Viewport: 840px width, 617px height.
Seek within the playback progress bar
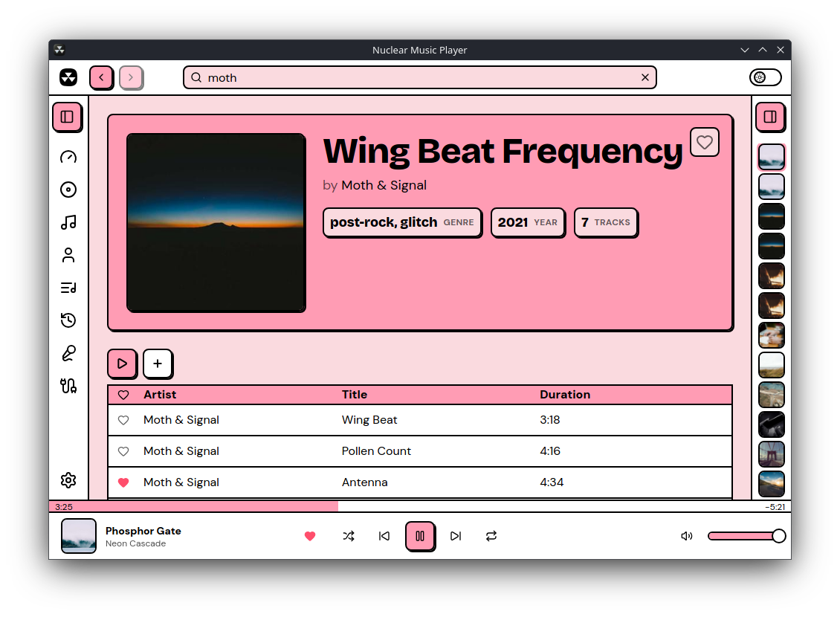pos(419,507)
